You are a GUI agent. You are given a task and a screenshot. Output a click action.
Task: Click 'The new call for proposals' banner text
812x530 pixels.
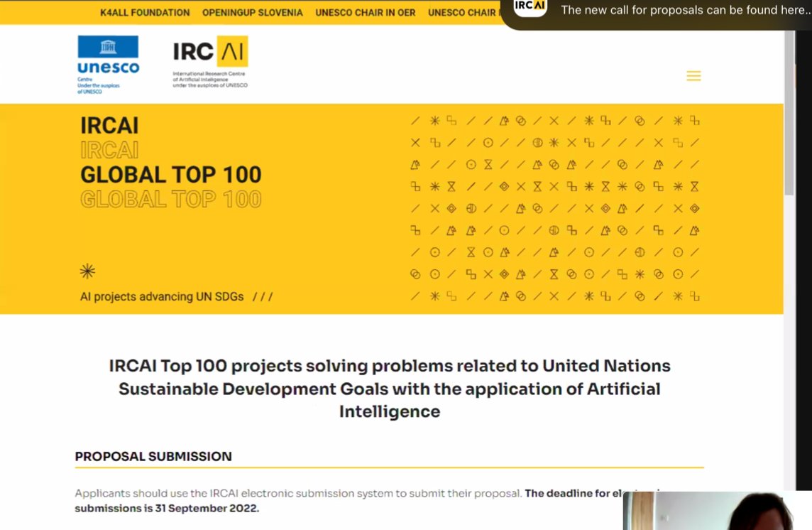tap(685, 10)
